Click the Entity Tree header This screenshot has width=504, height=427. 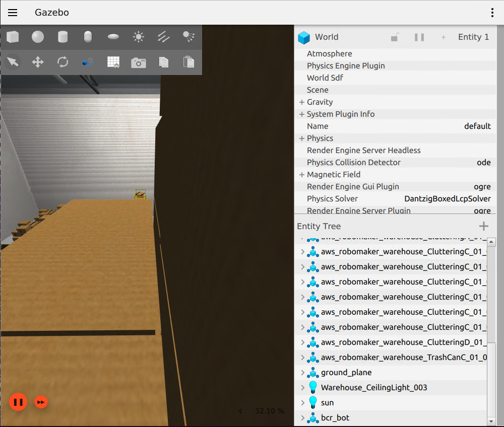click(319, 227)
